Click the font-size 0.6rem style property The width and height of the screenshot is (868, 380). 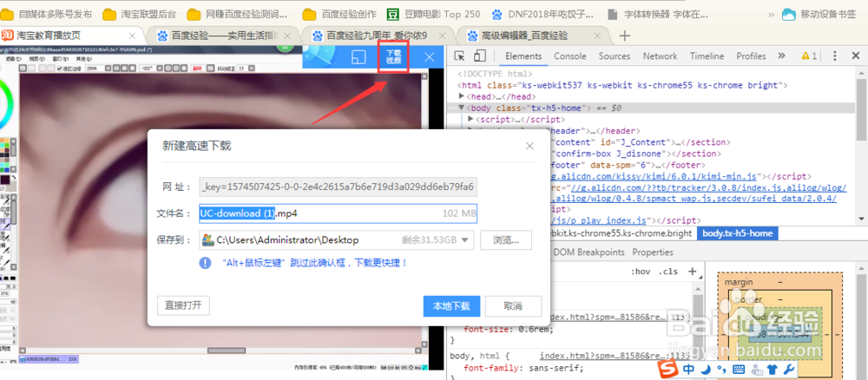pos(508,329)
